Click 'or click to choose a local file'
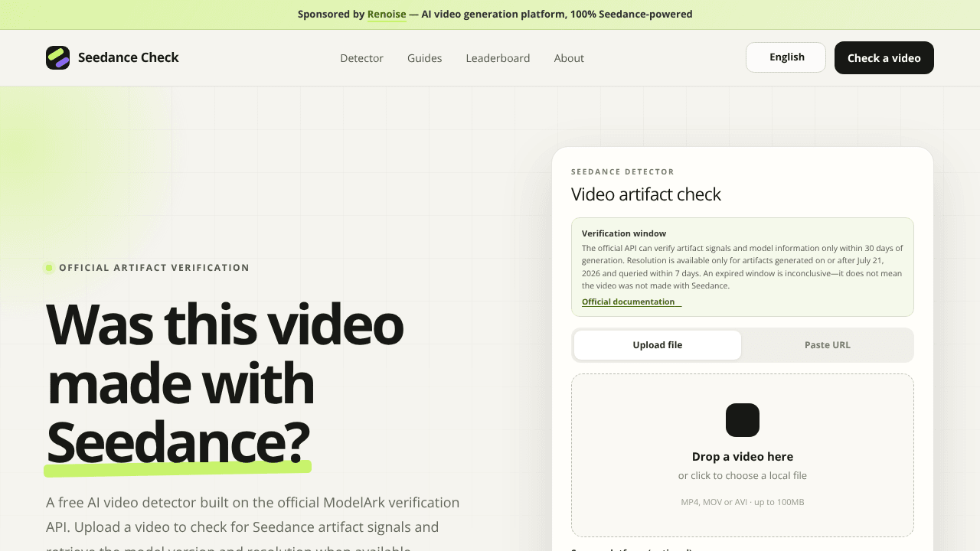Viewport: 980px width, 551px height. [x=743, y=475]
